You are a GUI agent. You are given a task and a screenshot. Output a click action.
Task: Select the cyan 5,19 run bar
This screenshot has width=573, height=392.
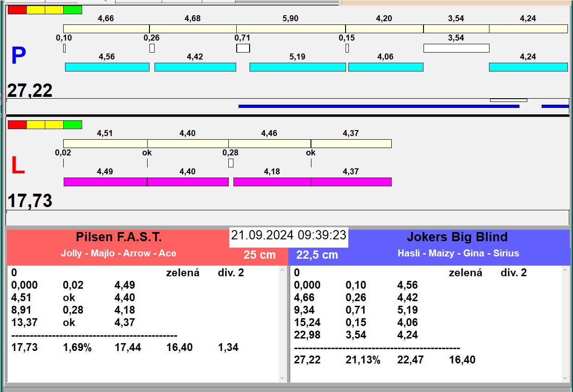click(298, 67)
